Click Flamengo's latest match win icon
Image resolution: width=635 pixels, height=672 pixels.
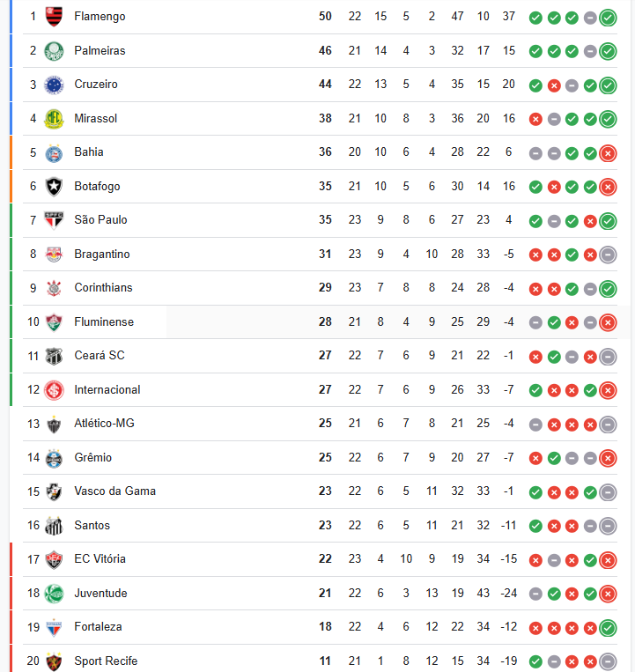click(608, 18)
